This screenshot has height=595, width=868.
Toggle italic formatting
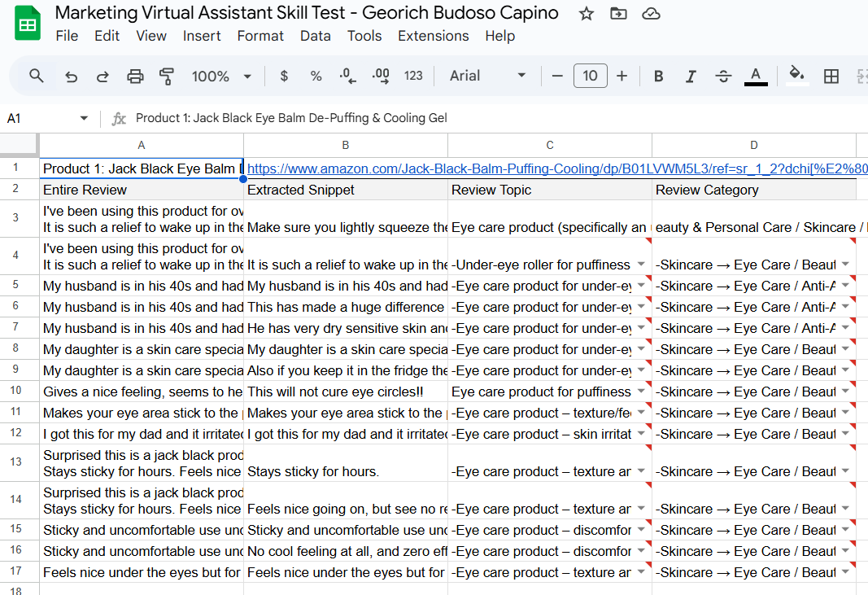click(691, 77)
